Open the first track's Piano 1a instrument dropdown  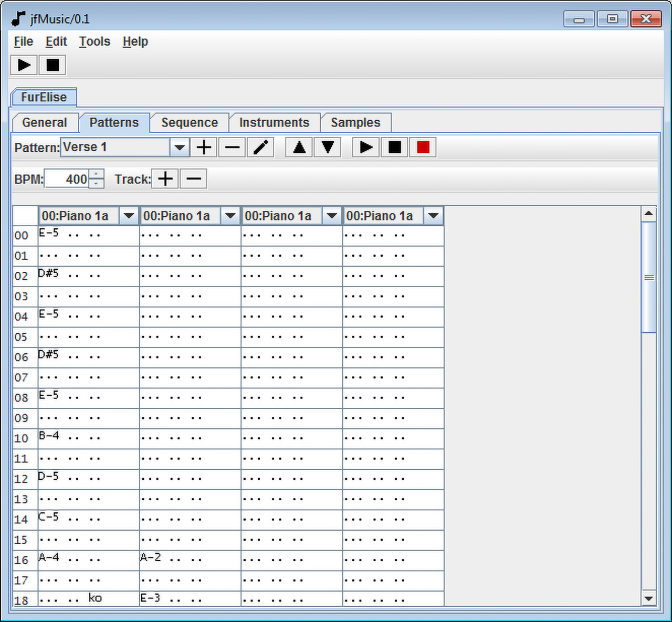click(x=129, y=216)
